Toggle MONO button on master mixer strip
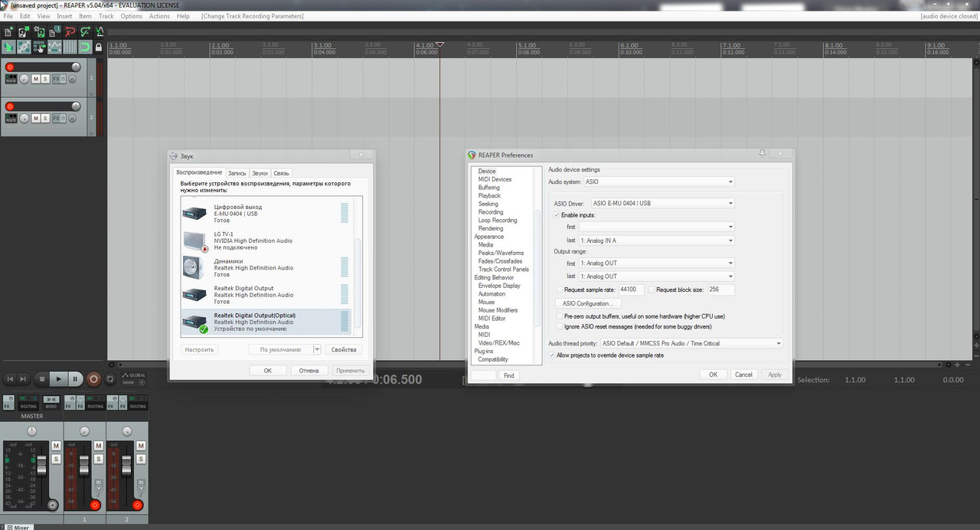The width and height of the screenshot is (980, 530). point(51,402)
